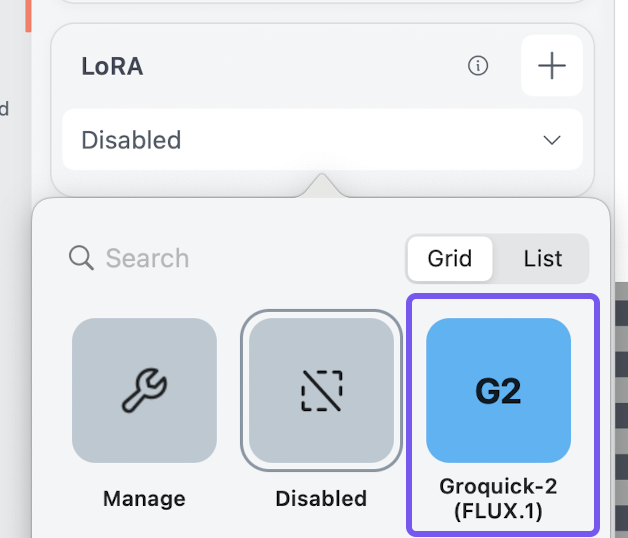Click the wrench icon on the Manage tile
628x538 pixels.
pos(144,390)
